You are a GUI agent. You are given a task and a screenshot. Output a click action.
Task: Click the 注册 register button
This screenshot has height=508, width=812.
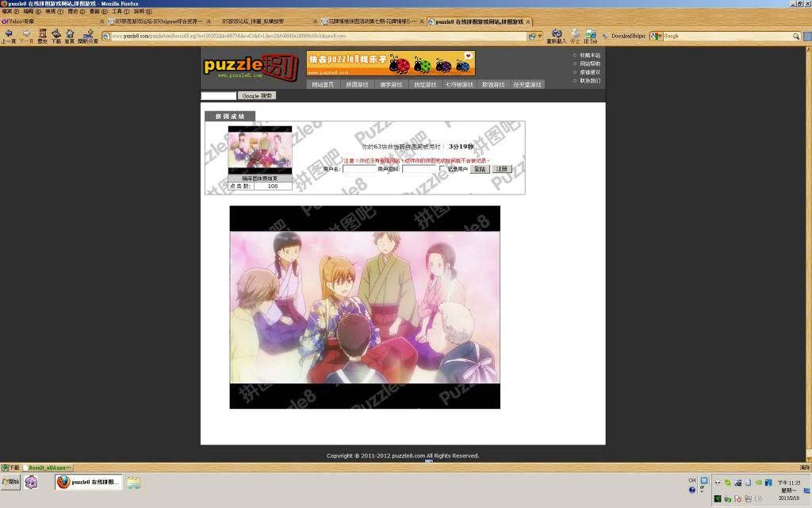(502, 169)
